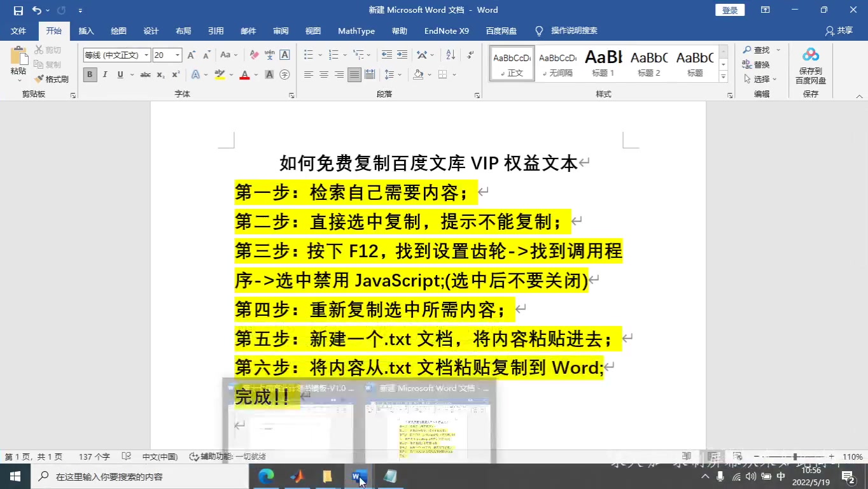Apply character border with the boxed A icon
The width and height of the screenshot is (868, 489).
coord(284,55)
